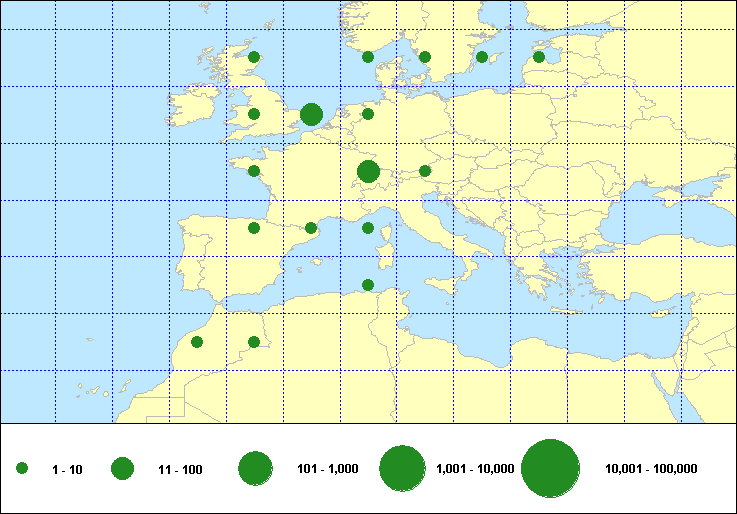Select the larger marker over eastern France
The image size is (737, 514).
pos(368,171)
